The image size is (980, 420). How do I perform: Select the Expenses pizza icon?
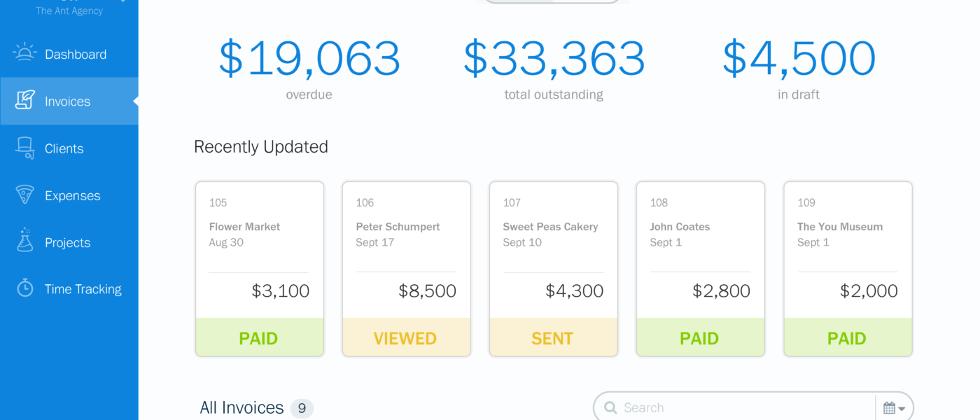point(25,195)
